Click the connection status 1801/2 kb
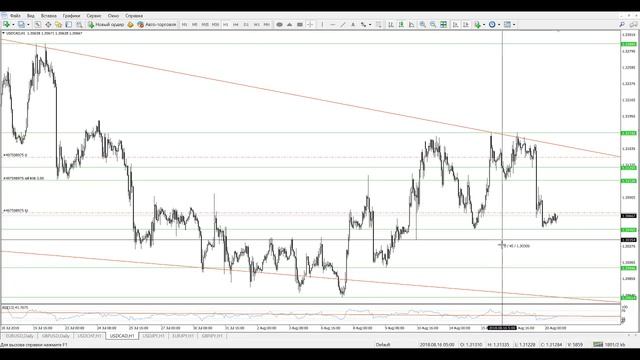Image resolution: width=640 pixels, height=360 pixels. pos(610,345)
